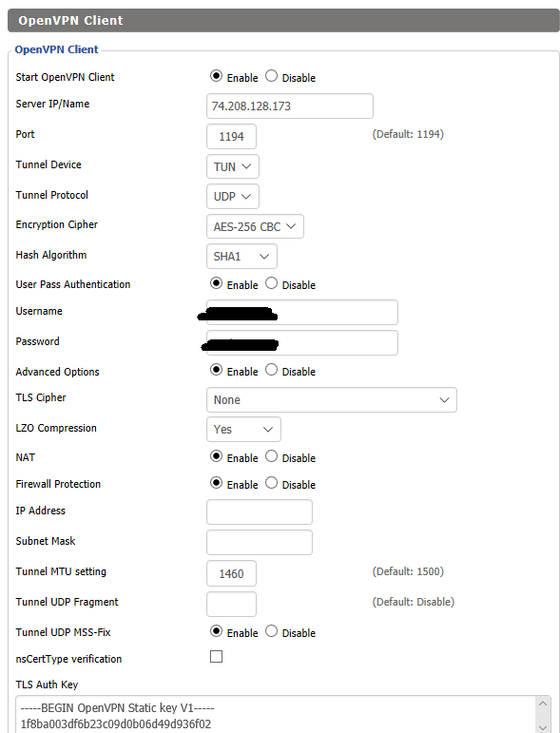The image size is (560, 733).
Task: Click the Server IP/Name input field
Action: point(290,106)
